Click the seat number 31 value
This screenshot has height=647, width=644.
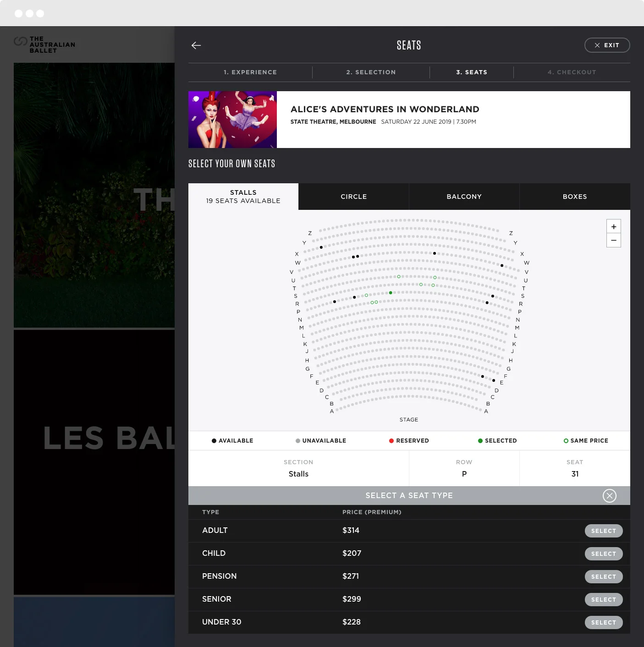pos(575,474)
